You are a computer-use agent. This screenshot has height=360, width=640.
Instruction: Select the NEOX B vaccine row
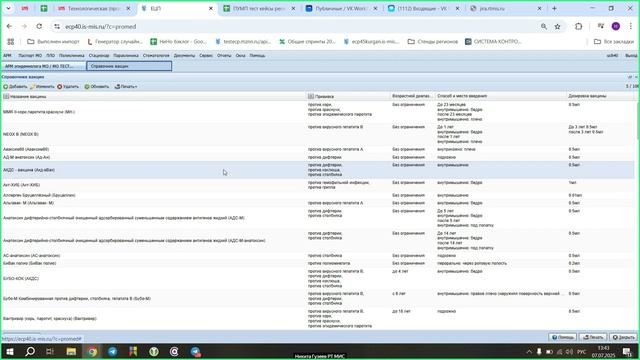318,134
